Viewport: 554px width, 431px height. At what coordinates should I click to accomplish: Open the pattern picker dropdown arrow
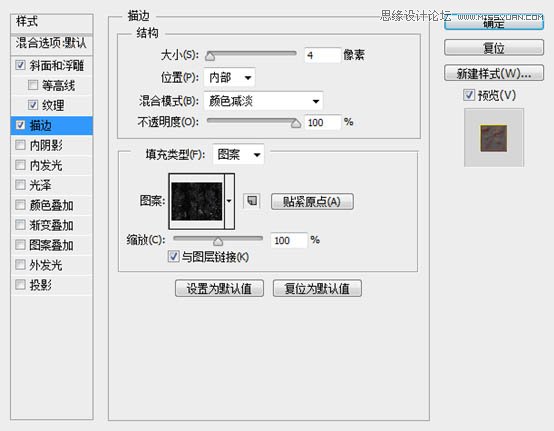pos(229,201)
